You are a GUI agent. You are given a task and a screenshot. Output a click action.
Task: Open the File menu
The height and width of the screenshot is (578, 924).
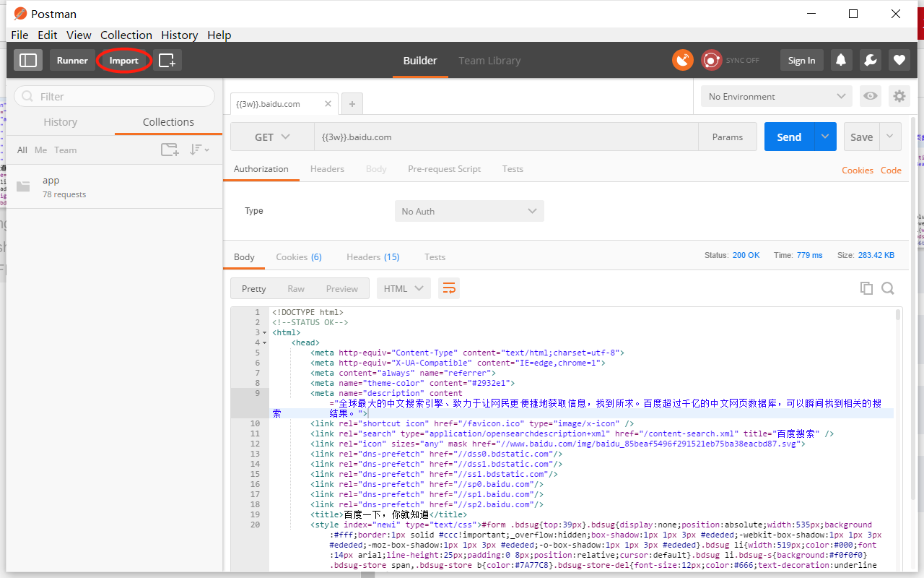[x=19, y=35]
